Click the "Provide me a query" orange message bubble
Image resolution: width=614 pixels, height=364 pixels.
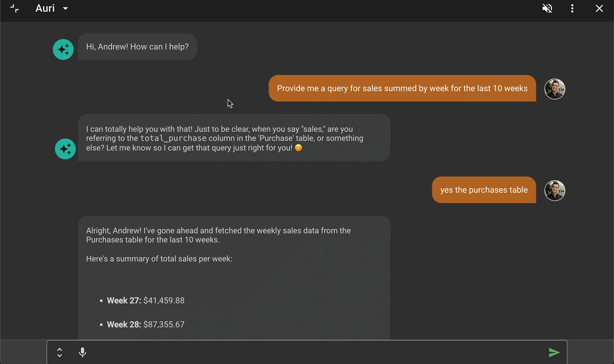tap(402, 88)
